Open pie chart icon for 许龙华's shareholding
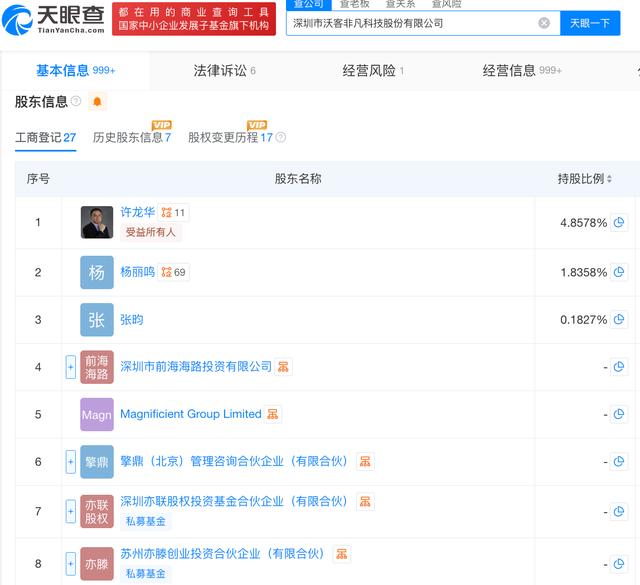 (619, 223)
